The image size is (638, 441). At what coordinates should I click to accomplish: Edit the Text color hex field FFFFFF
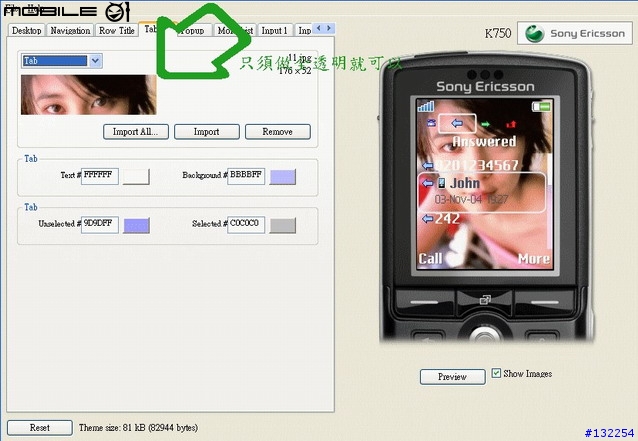pyautogui.click(x=100, y=176)
